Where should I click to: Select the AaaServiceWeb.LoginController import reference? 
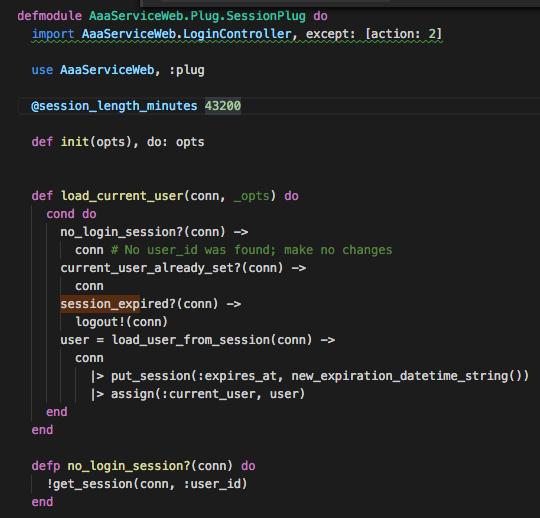186,34
